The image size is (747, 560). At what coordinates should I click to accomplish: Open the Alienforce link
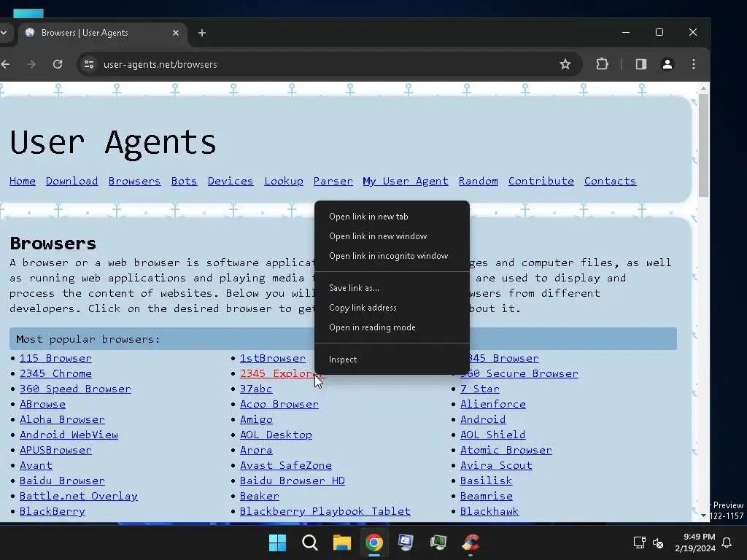493,404
